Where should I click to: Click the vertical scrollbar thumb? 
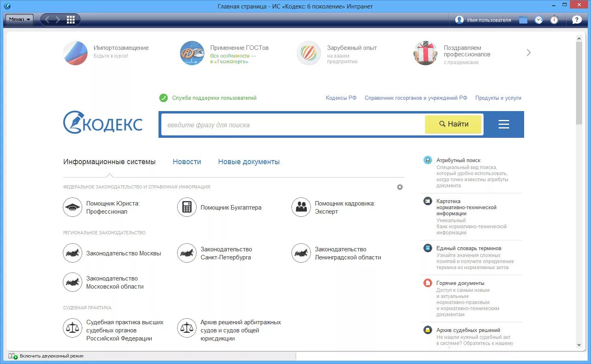click(x=579, y=83)
